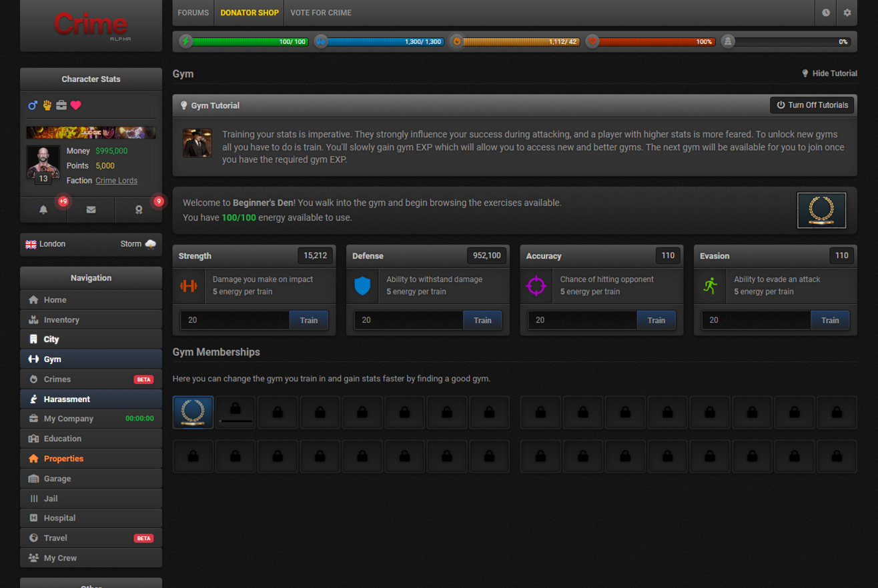Click the blue nerve progress bar

click(x=385, y=41)
